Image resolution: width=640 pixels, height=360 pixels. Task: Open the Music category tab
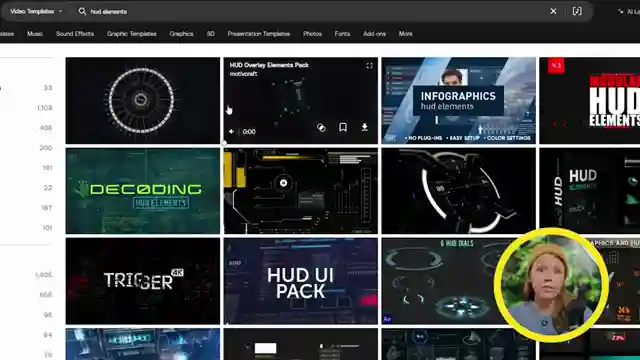coord(35,34)
